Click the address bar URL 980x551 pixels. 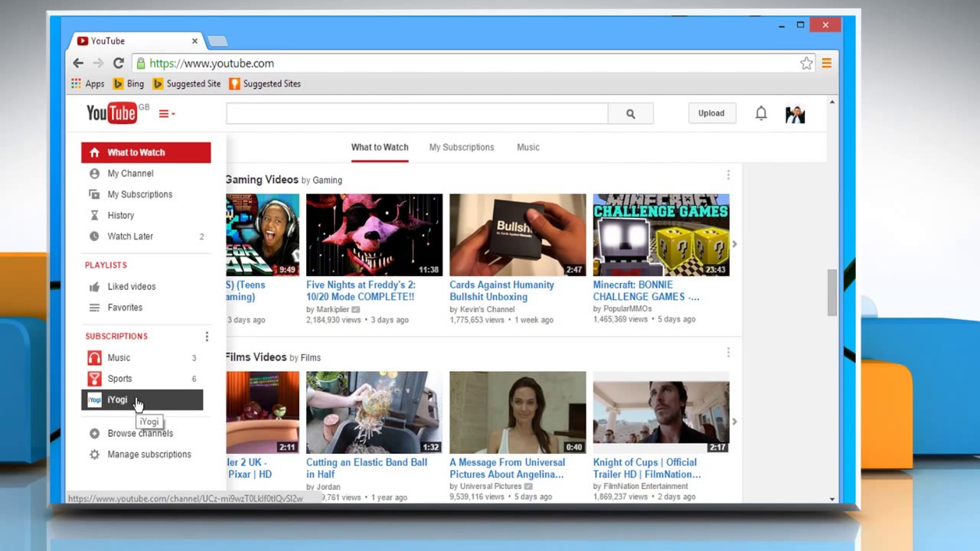[x=211, y=64]
